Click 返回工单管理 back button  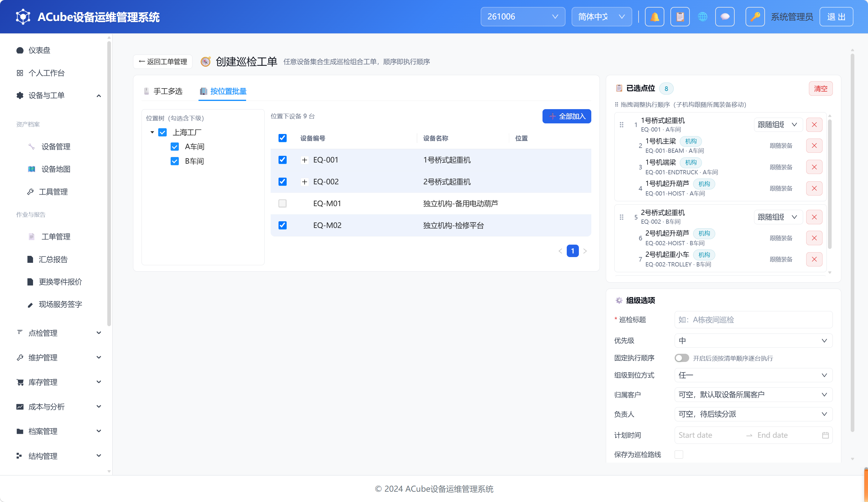[x=162, y=62]
